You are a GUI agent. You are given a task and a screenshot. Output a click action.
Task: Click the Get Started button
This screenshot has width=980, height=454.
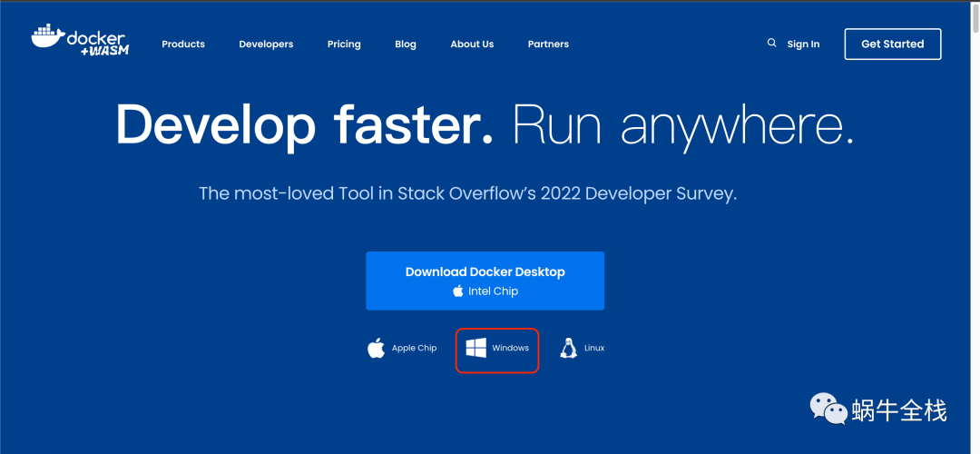coord(893,44)
